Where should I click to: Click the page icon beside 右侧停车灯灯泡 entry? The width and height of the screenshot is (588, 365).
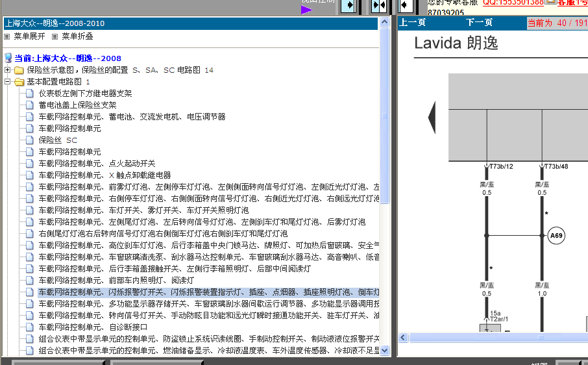point(30,199)
